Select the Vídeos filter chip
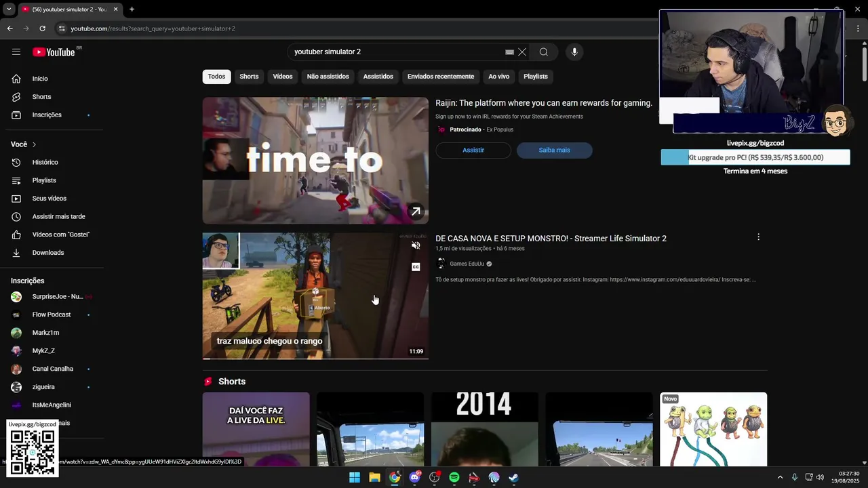Screen dimensions: 868x488 point(283,77)
